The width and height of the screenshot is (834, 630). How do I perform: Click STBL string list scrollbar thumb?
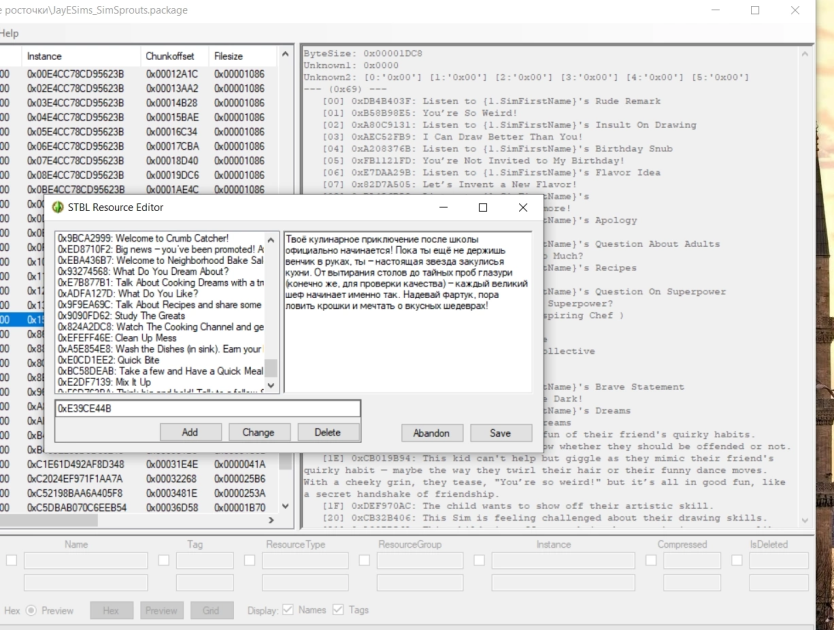coord(271,368)
